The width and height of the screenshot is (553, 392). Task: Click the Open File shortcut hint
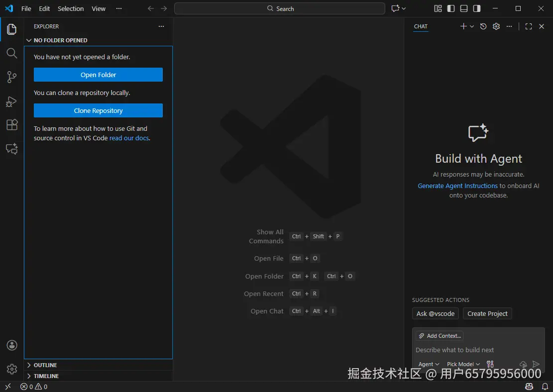click(x=269, y=258)
